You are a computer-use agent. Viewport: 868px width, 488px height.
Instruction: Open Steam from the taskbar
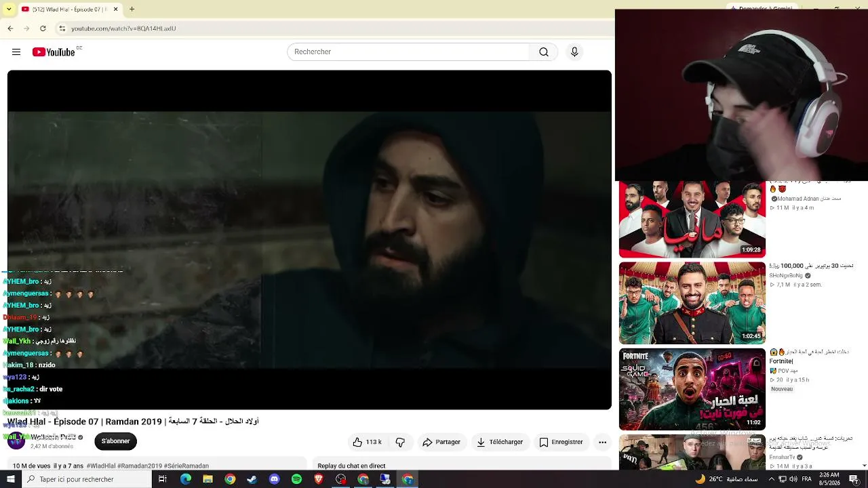(x=252, y=479)
